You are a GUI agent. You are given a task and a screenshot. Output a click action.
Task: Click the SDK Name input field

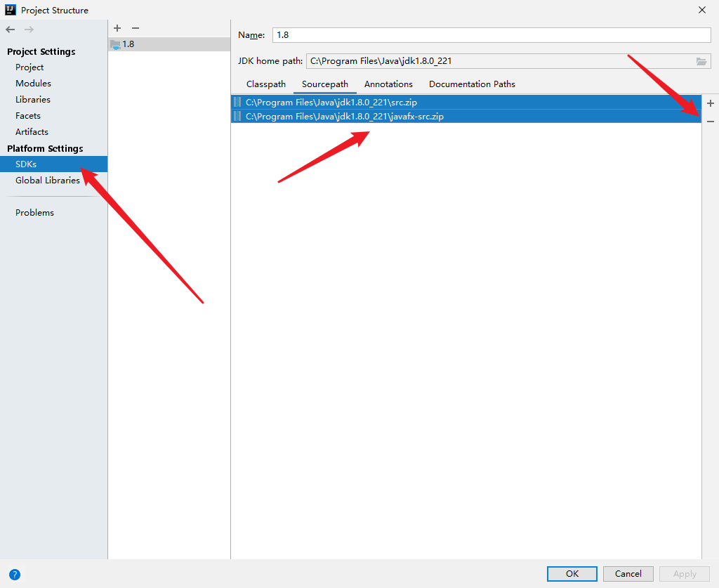tap(492, 35)
